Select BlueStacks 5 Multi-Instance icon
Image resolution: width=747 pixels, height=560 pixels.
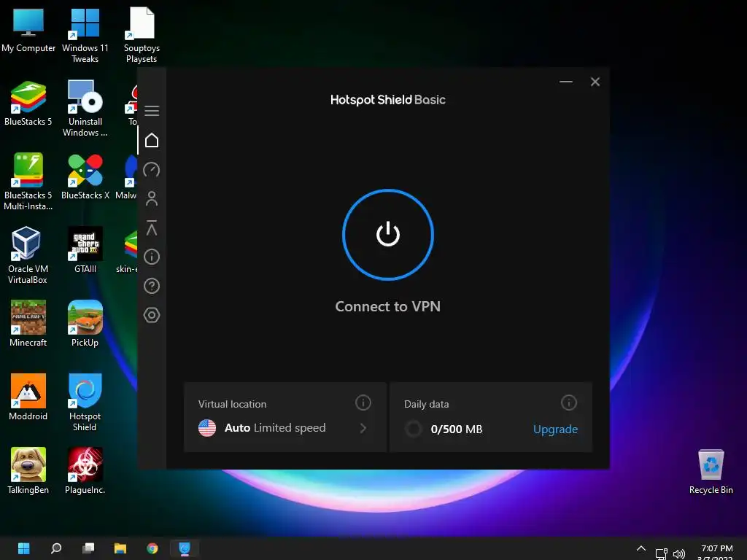pyautogui.click(x=28, y=182)
